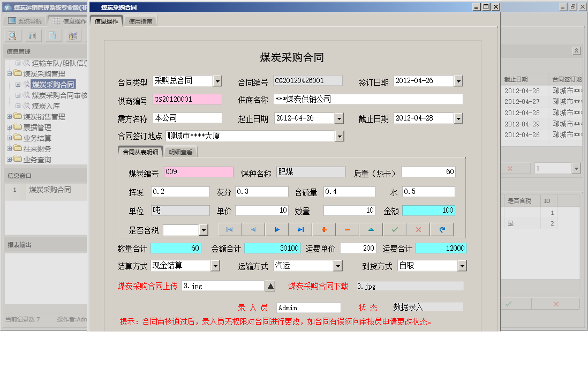
Task: Open the 合同类型 contract type dropdown
Action: [x=217, y=80]
